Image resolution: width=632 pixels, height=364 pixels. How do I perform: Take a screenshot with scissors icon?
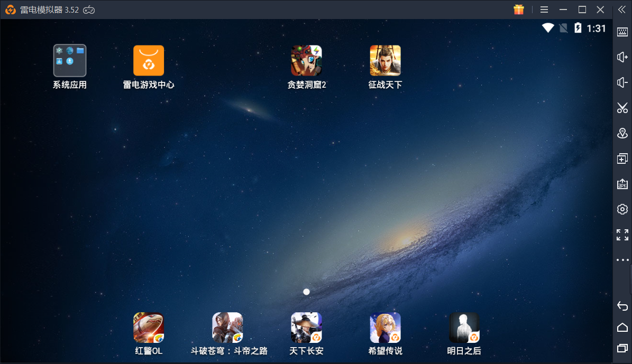(x=622, y=108)
